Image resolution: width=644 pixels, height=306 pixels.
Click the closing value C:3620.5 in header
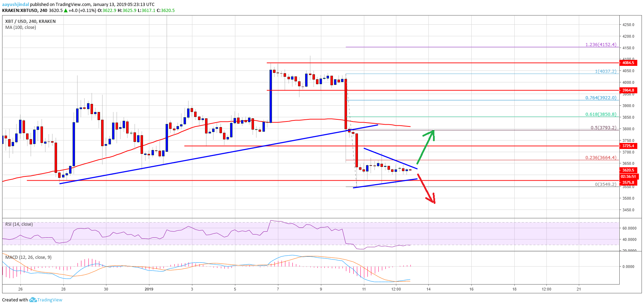click(166, 11)
